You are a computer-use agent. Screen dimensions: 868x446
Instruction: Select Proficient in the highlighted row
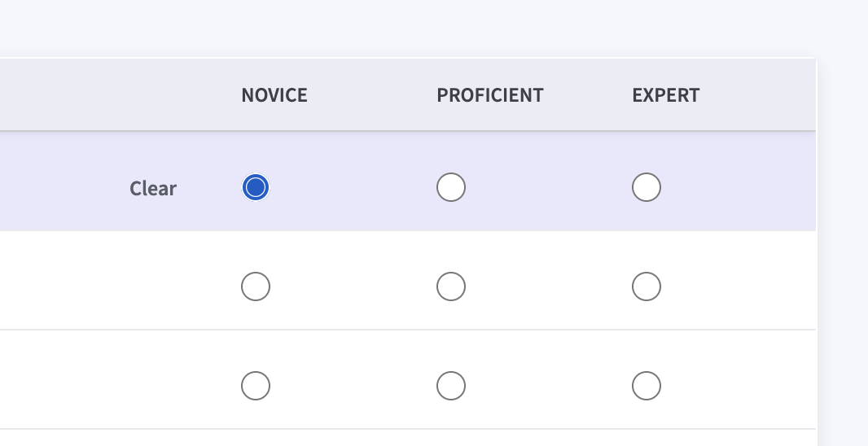[x=451, y=188]
